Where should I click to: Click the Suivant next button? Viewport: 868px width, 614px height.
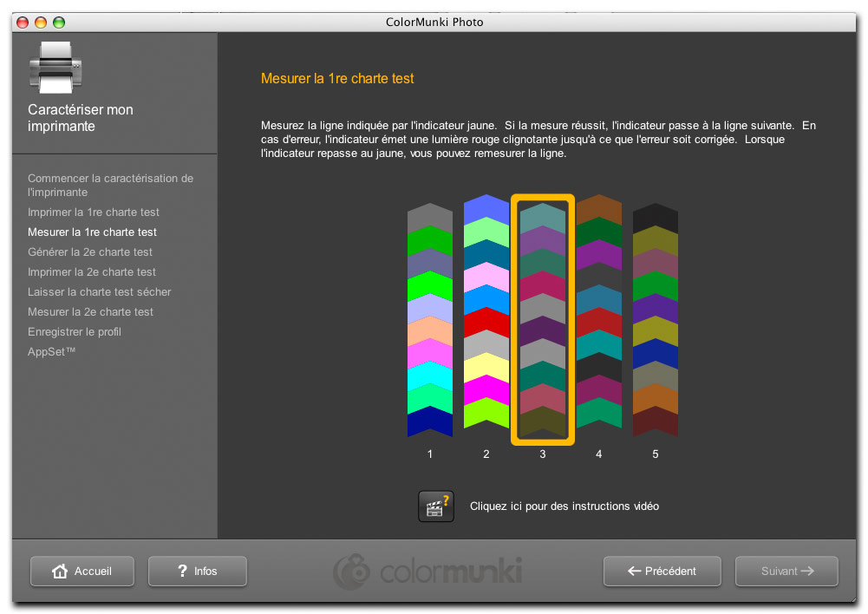786,571
